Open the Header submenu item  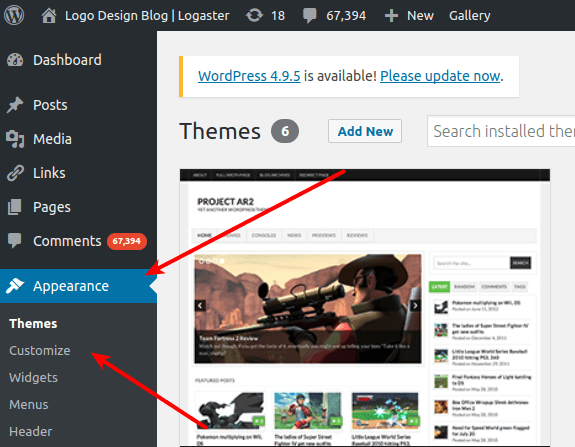pos(30,431)
